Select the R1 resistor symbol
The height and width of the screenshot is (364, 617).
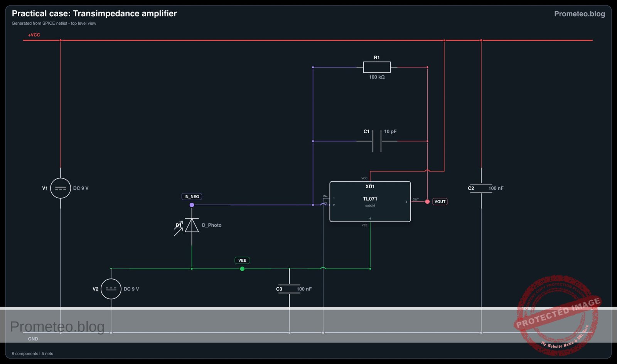(x=377, y=67)
